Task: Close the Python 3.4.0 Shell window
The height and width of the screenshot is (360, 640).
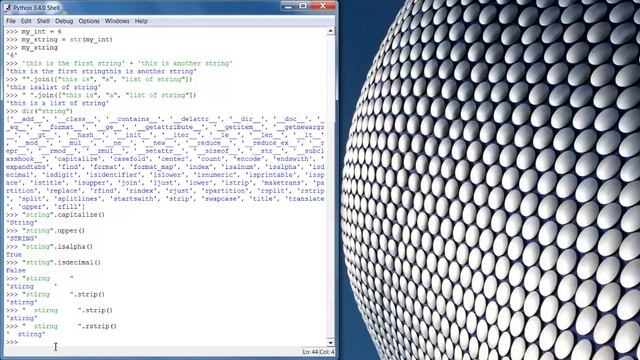Action: click(x=323, y=6)
